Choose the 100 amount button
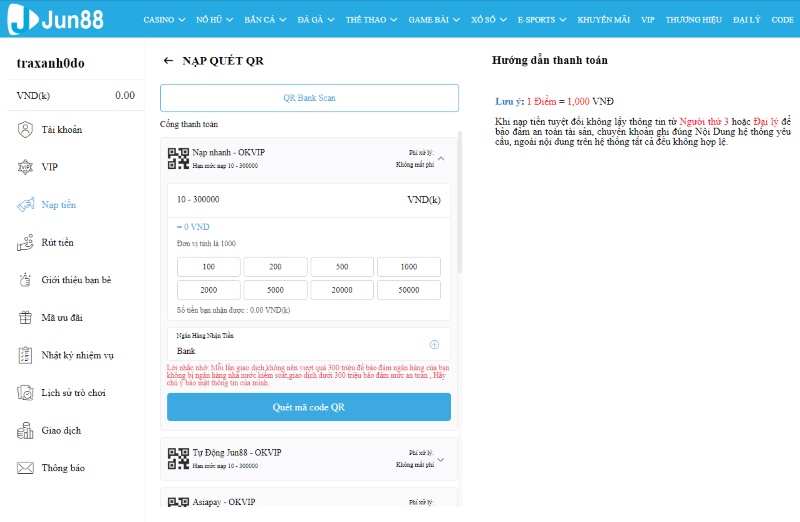 [209, 267]
